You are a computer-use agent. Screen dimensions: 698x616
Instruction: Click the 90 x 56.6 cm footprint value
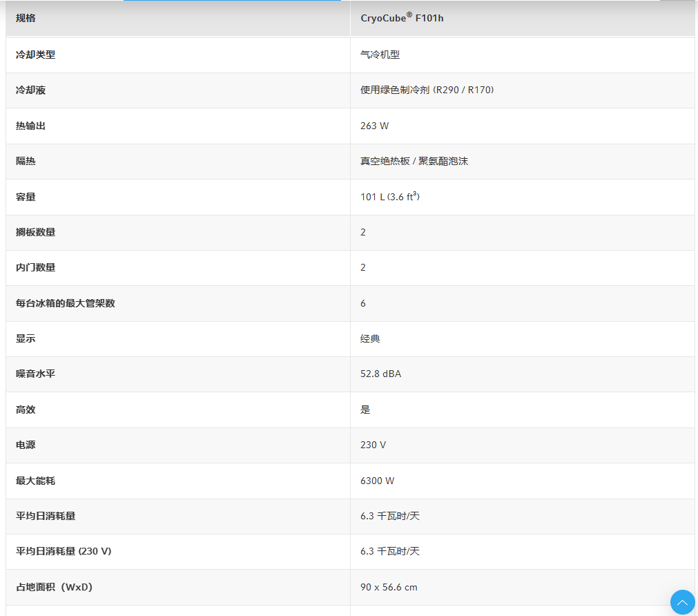[389, 587]
